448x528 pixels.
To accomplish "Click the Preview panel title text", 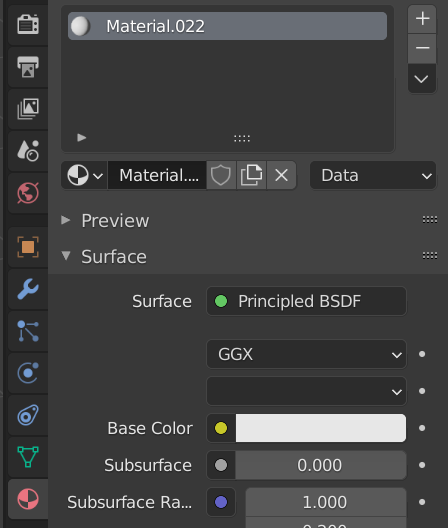I will [115, 221].
